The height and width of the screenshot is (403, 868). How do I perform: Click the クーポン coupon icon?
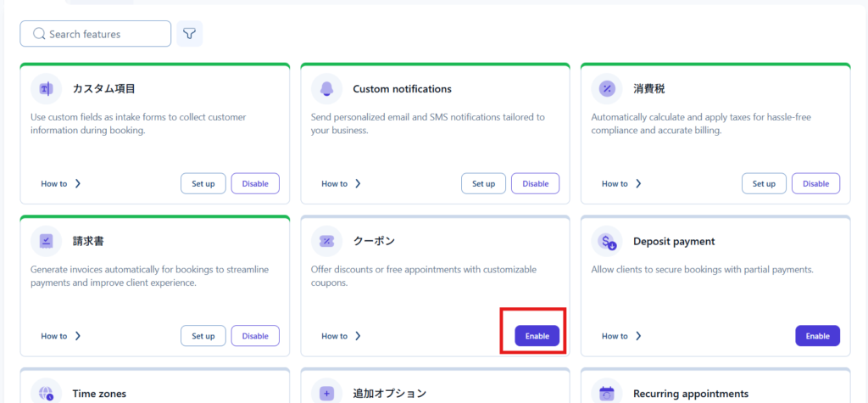[x=326, y=241]
